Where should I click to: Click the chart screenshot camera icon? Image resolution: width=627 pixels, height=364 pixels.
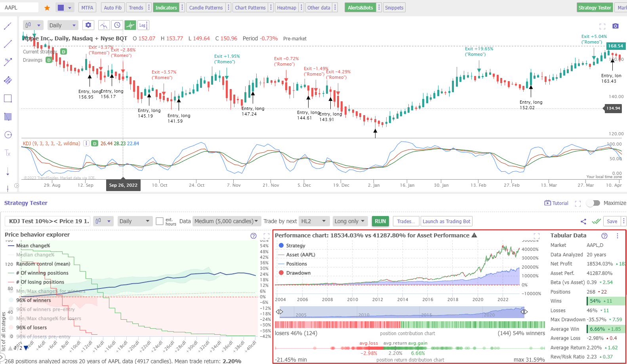(615, 26)
